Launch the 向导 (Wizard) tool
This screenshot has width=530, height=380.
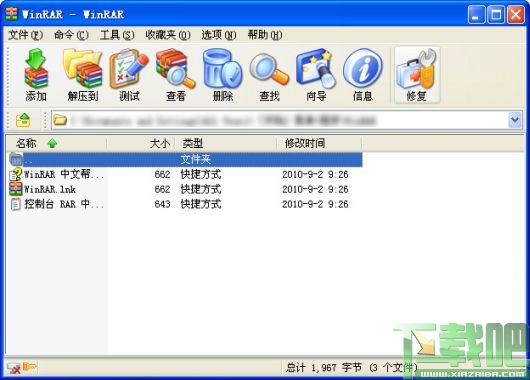pos(316,75)
